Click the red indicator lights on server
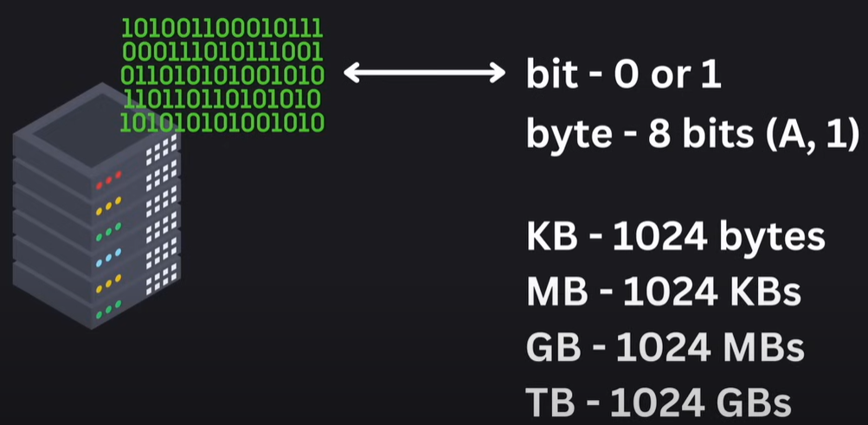Viewport: 868px width, 425px height. [x=108, y=180]
